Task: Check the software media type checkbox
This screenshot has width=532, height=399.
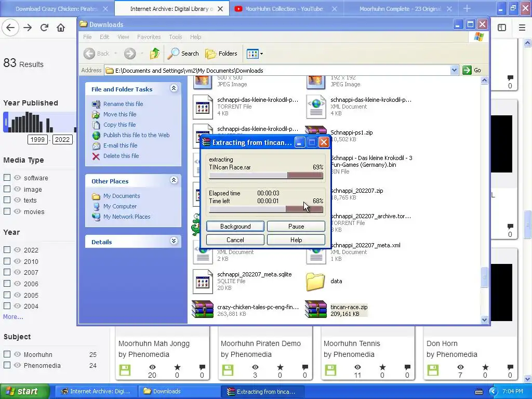Action: [7, 178]
